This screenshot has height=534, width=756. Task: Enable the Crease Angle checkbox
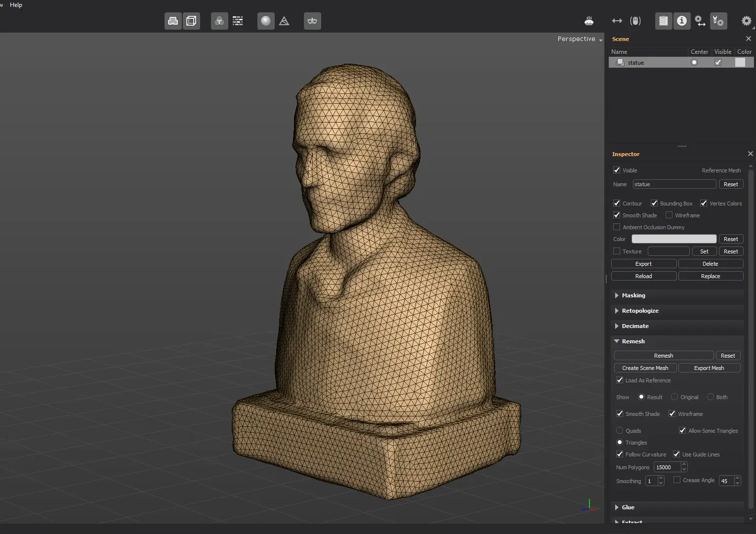click(677, 480)
